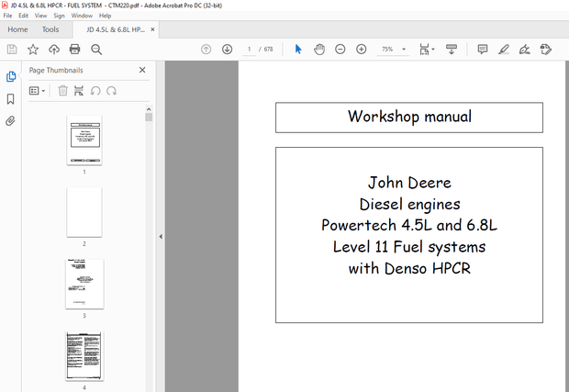
Task: Select page 2 thumbnail
Action: click(x=84, y=212)
